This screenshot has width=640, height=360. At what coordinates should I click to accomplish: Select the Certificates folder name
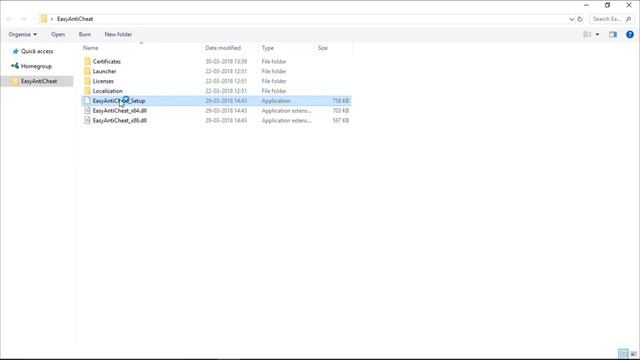pos(107,61)
